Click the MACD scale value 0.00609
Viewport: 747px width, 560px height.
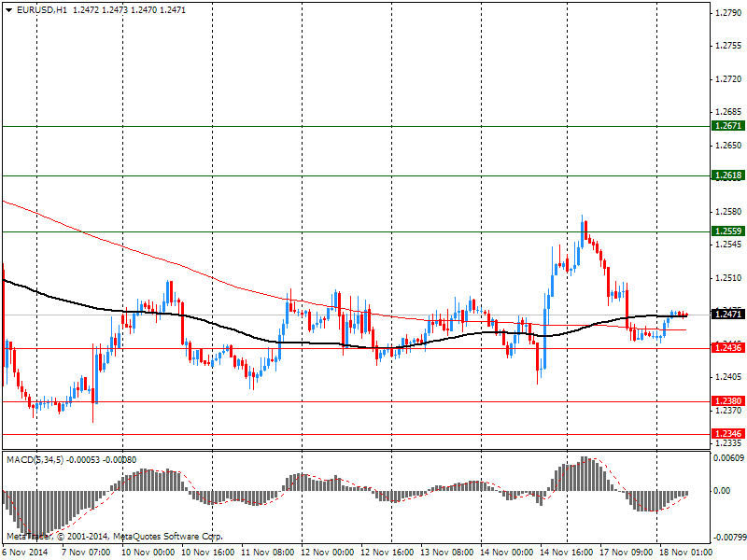coord(729,458)
